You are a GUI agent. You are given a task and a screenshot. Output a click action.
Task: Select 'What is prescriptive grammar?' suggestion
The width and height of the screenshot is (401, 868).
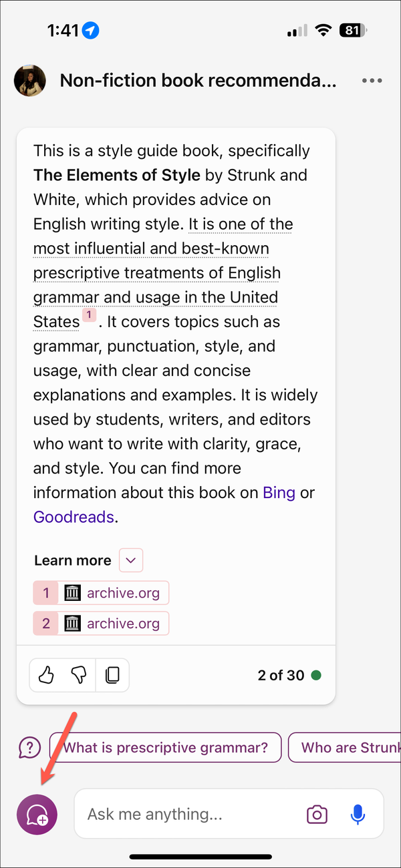(x=165, y=747)
